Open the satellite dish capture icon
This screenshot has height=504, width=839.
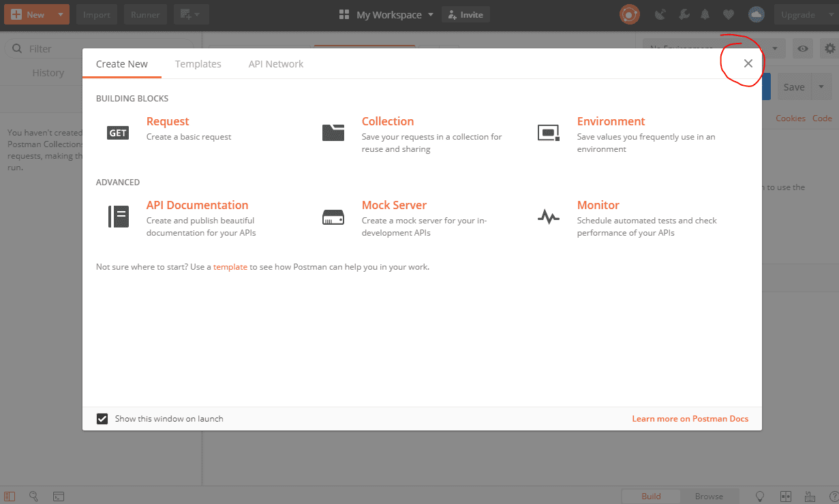coord(660,14)
